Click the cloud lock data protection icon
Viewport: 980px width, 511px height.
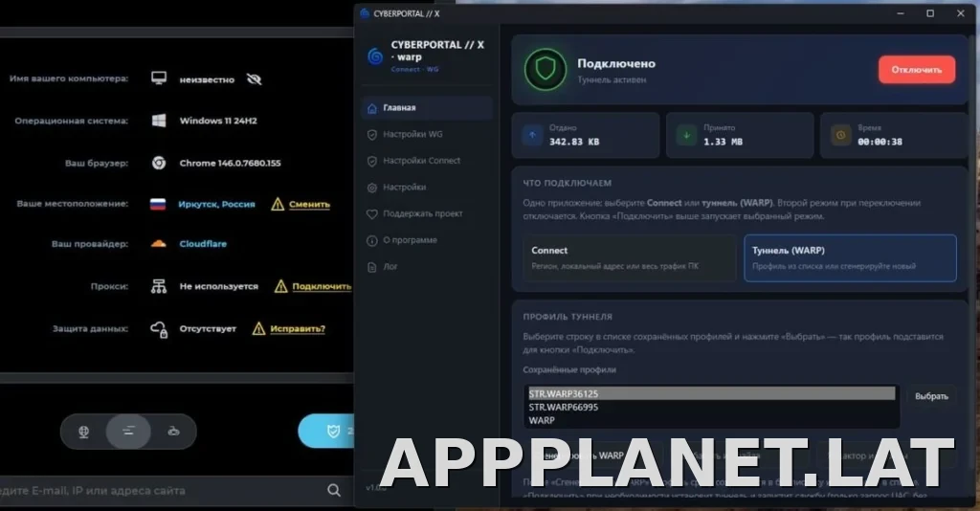click(x=159, y=329)
